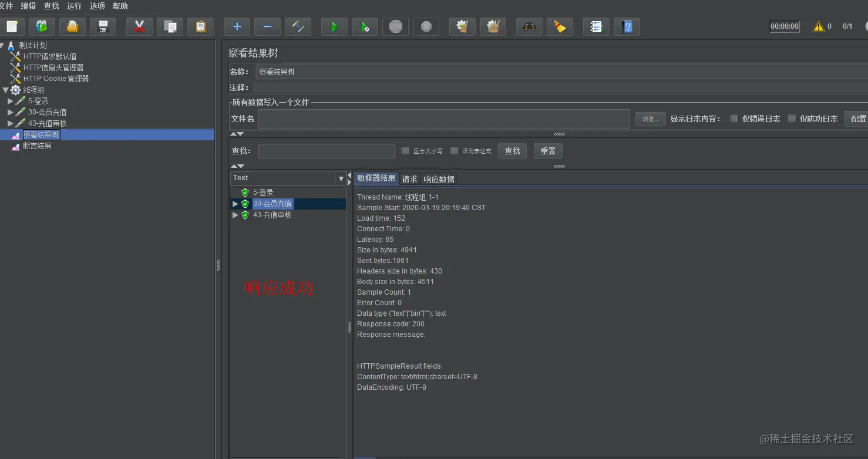The height and width of the screenshot is (459, 868).
Task: Click the 注释 comment field
Action: coord(561,87)
